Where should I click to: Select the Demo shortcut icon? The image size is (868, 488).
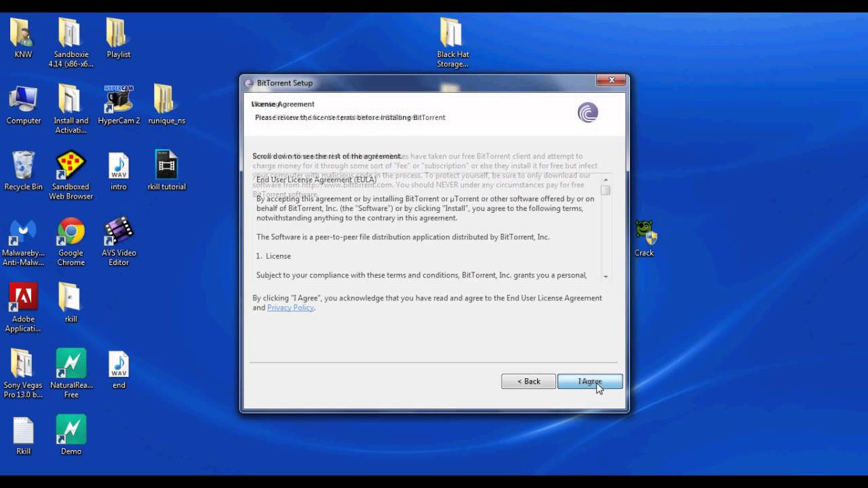(71, 434)
